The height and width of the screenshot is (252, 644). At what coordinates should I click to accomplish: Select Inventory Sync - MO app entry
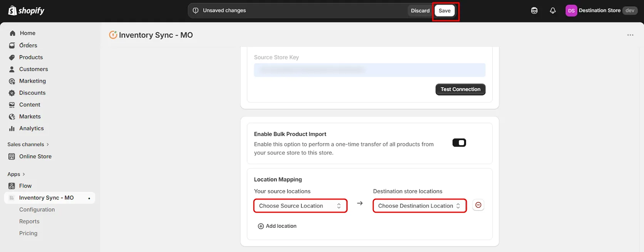click(49, 198)
